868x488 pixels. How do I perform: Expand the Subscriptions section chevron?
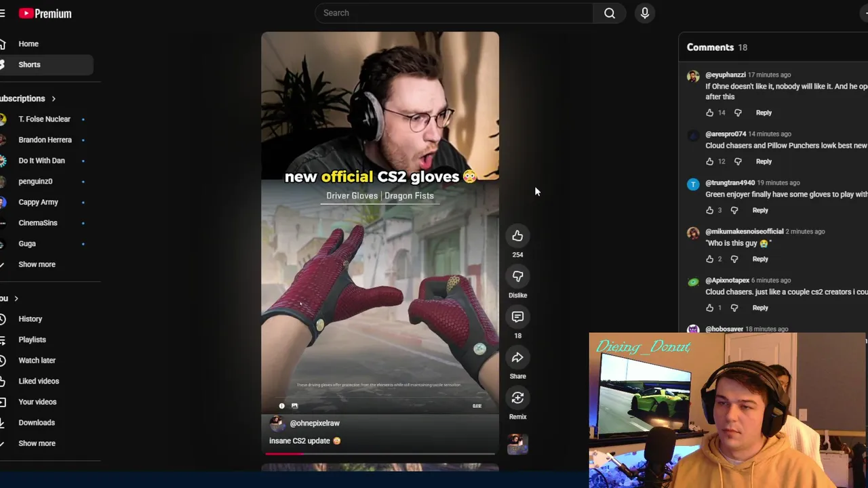pyautogui.click(x=54, y=99)
